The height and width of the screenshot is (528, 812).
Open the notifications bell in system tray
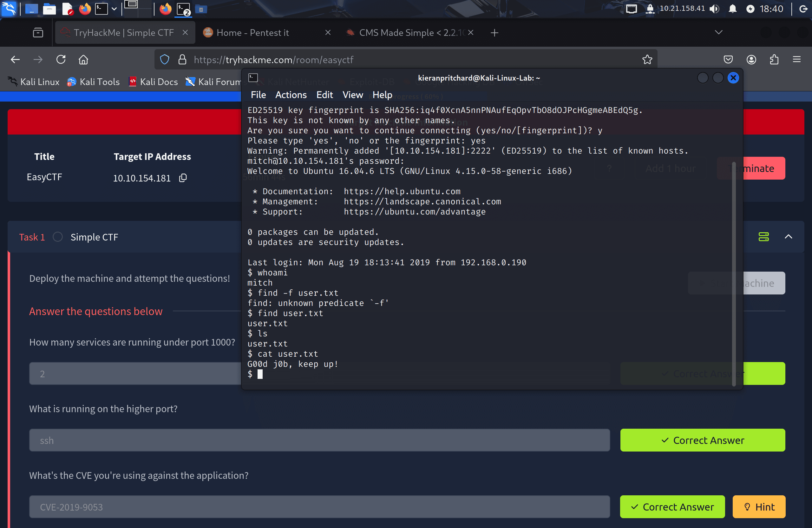pyautogui.click(x=732, y=9)
